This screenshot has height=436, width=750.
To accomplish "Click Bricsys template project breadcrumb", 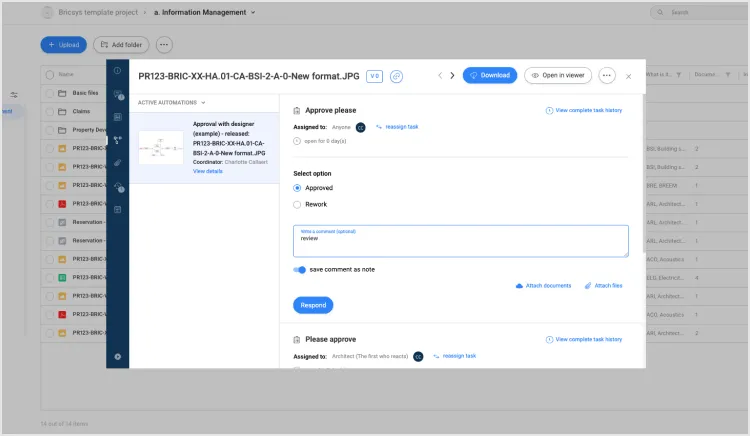I will (x=98, y=12).
